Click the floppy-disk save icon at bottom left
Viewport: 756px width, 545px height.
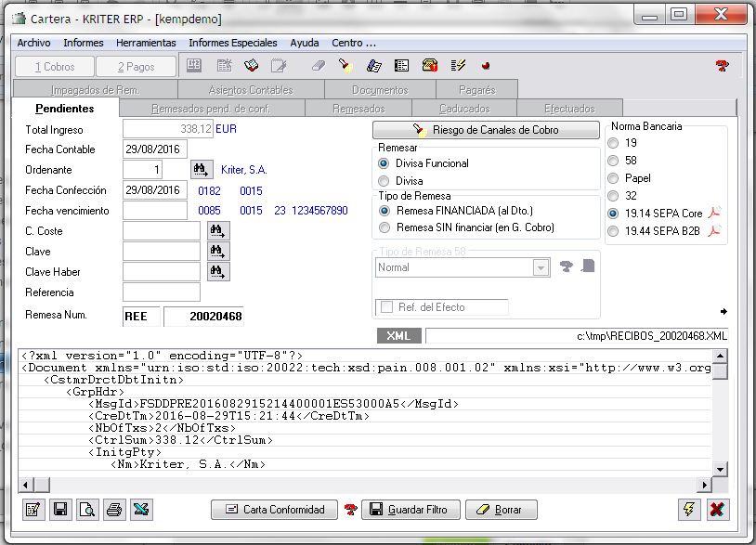[60, 510]
